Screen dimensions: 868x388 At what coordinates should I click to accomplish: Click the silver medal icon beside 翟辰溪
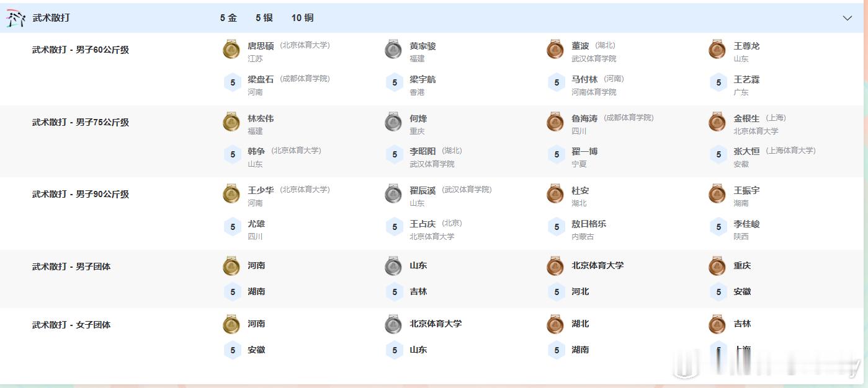click(x=393, y=194)
